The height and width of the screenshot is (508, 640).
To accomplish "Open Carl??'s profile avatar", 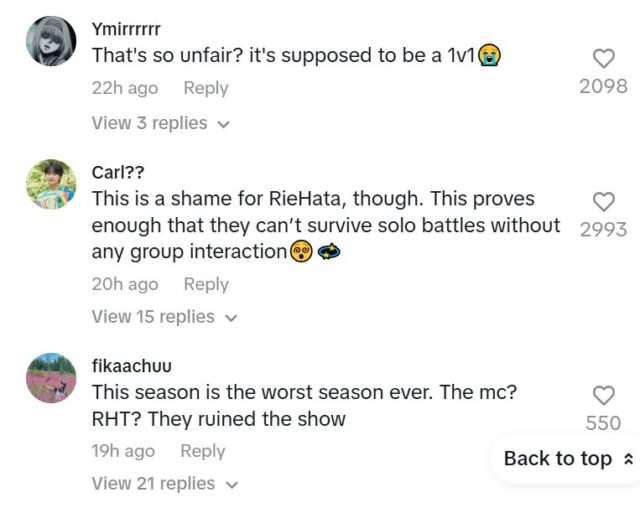I will [x=51, y=184].
